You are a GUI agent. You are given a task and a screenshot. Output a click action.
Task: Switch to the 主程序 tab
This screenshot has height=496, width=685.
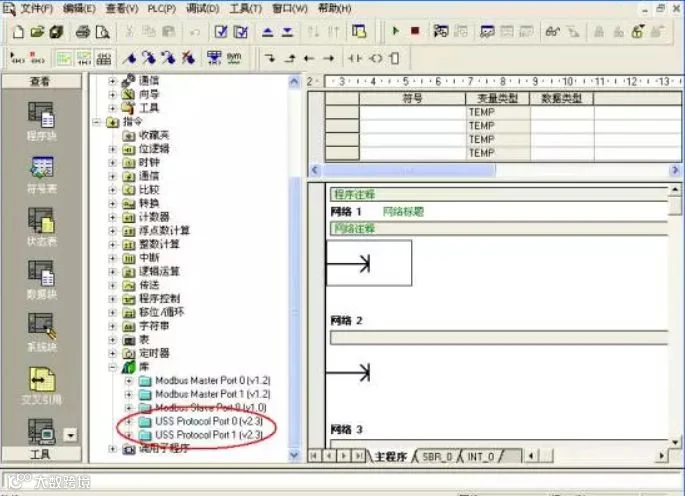tap(391, 457)
